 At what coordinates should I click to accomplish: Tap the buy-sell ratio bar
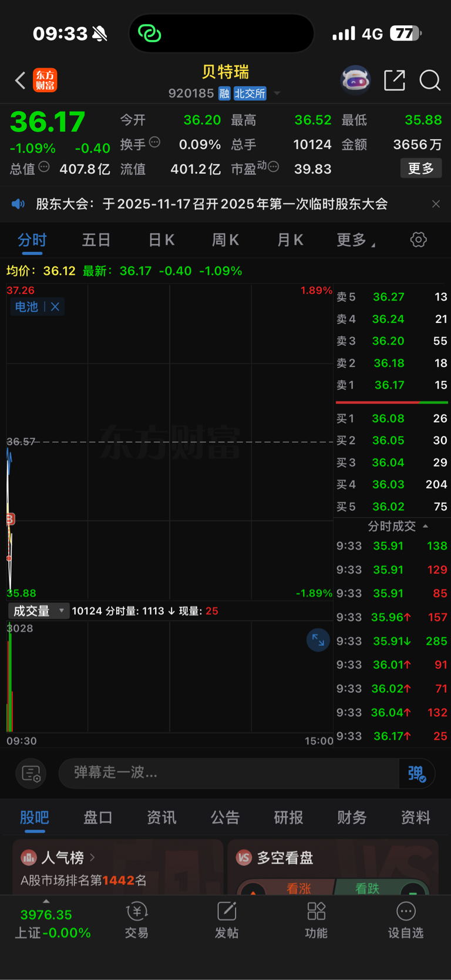point(392,402)
